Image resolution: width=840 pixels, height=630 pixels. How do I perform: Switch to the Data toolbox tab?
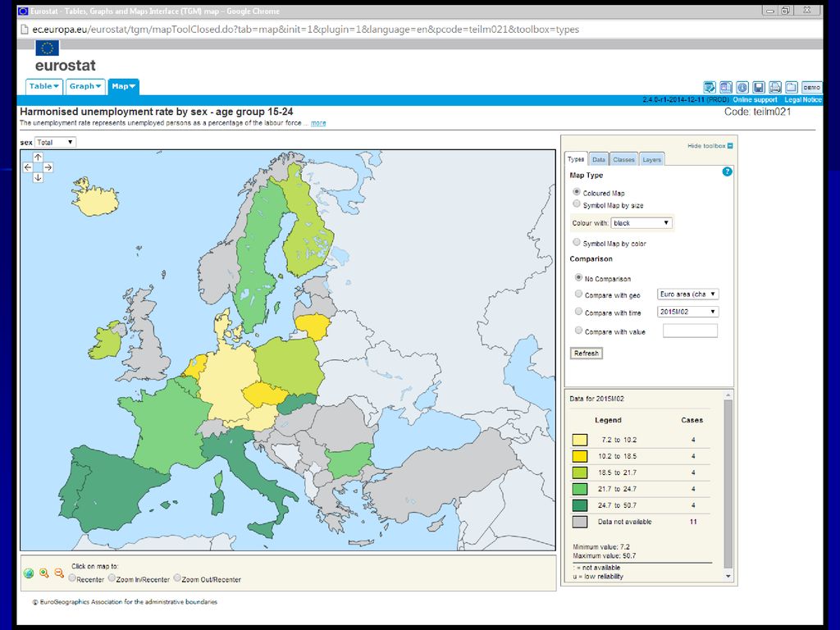pyautogui.click(x=599, y=160)
